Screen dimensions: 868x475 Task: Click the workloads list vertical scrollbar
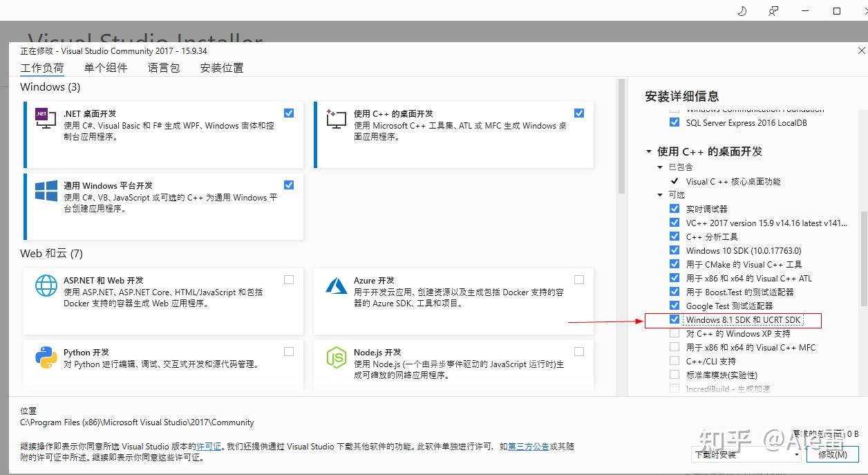pyautogui.click(x=621, y=138)
